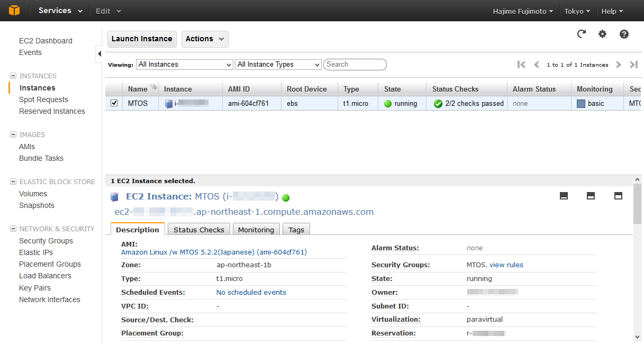Click the ap-northeast-1 public DNS link
The width and height of the screenshot is (644, 345).
click(244, 212)
